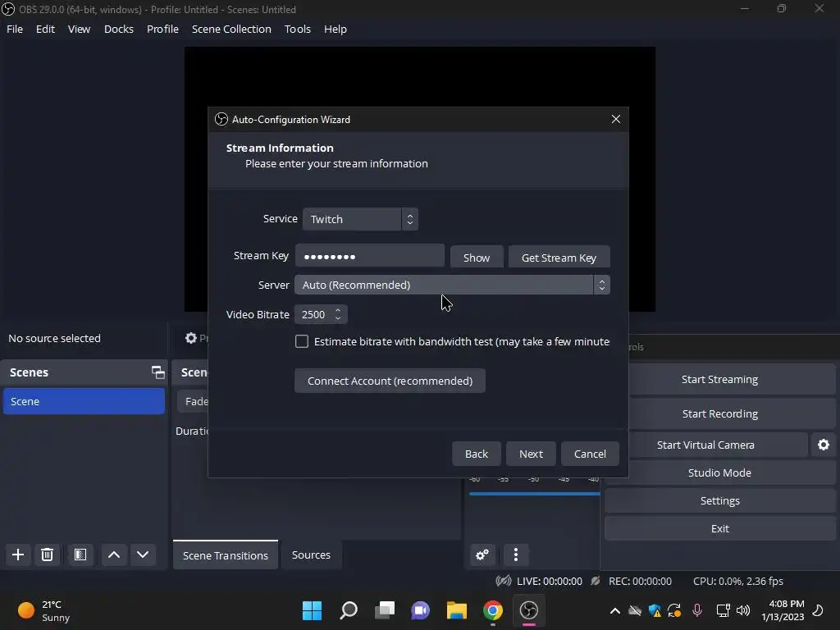Show hidden tray icons chevron
The width and height of the screenshot is (840, 630).
click(615, 610)
